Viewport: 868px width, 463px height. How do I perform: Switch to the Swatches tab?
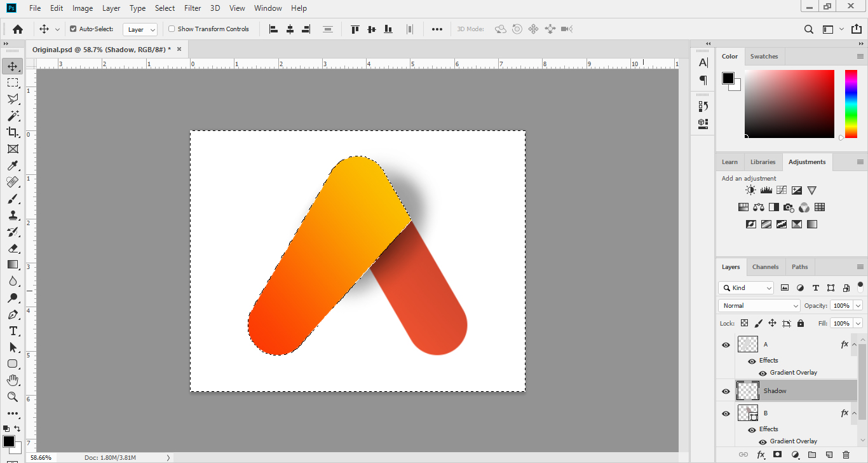click(x=764, y=56)
